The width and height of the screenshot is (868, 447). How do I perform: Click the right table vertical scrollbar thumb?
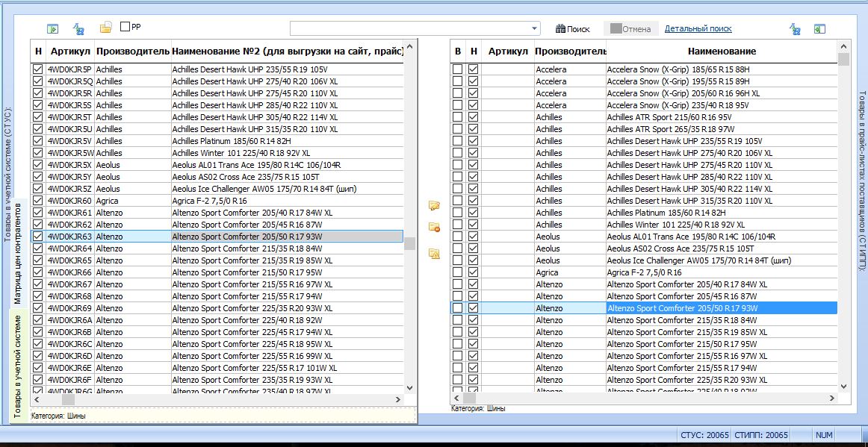(x=843, y=59)
